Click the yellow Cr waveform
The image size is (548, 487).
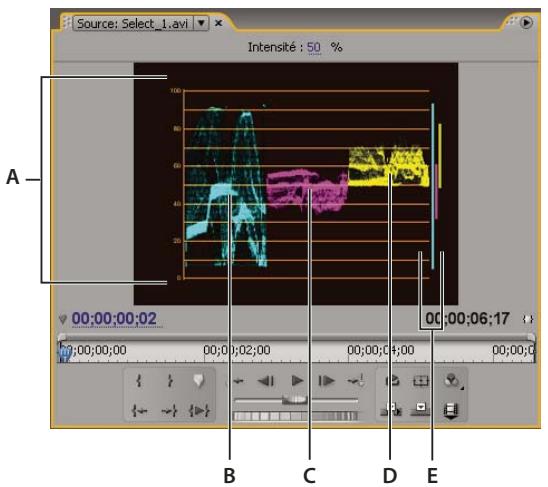coord(389,167)
